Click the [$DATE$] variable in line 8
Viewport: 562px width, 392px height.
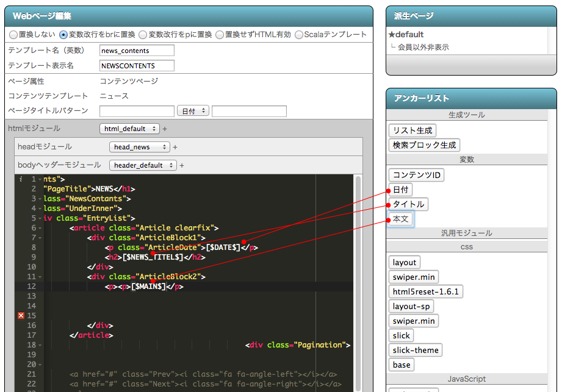coord(223,248)
